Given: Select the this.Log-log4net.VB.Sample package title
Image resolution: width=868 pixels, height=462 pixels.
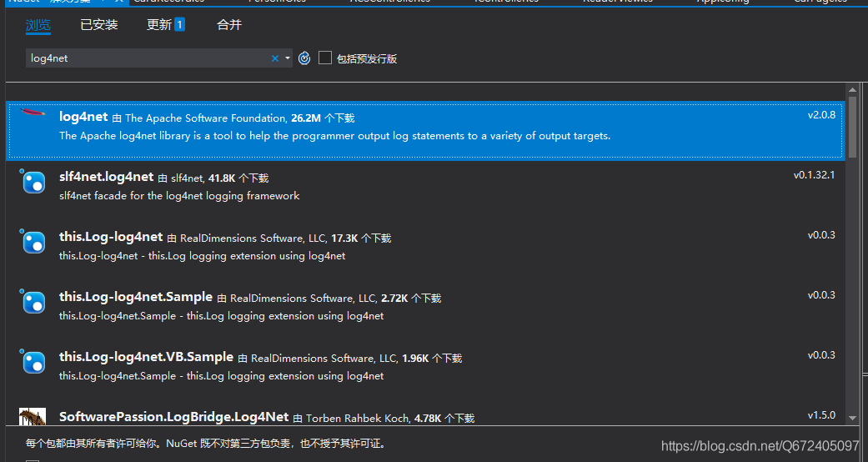Looking at the screenshot, I should coord(146,357).
